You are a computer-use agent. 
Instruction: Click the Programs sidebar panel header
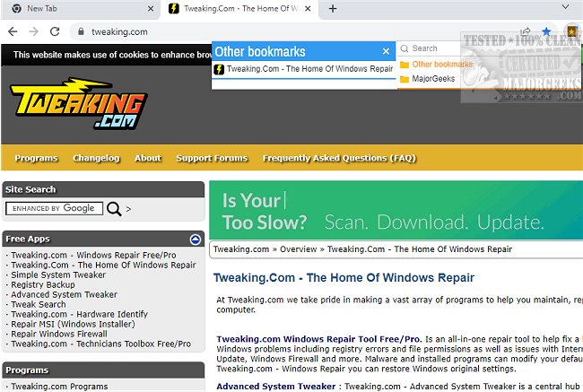pyautogui.click(x=103, y=370)
